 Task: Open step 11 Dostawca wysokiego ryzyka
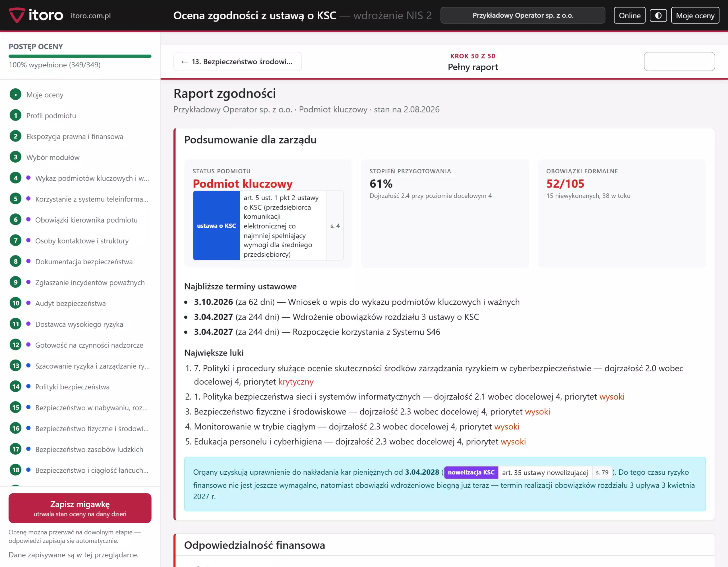pyautogui.click(x=80, y=324)
